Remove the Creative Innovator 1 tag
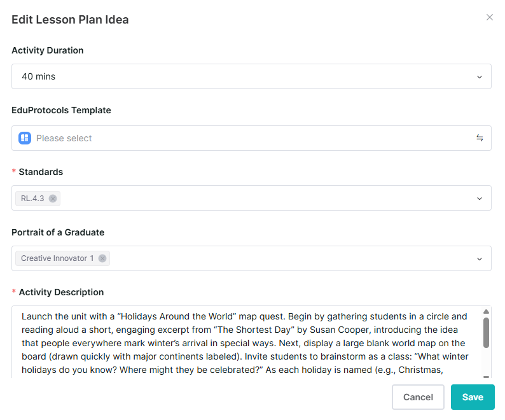 102,258
